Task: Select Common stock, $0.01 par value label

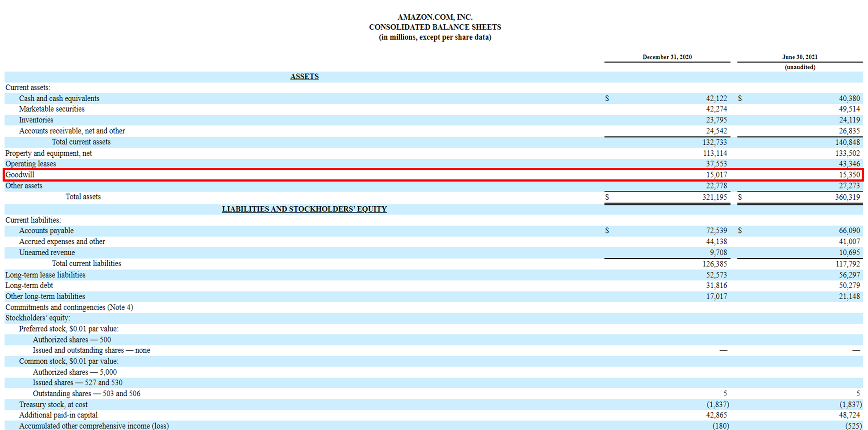Action: (x=69, y=361)
